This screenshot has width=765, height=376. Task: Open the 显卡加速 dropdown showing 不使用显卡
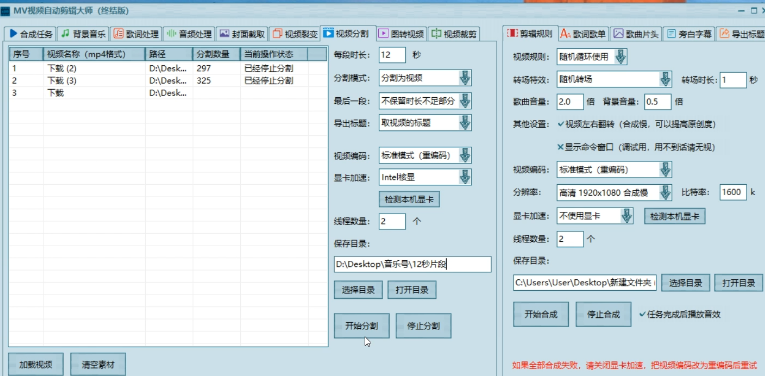[x=626, y=215]
